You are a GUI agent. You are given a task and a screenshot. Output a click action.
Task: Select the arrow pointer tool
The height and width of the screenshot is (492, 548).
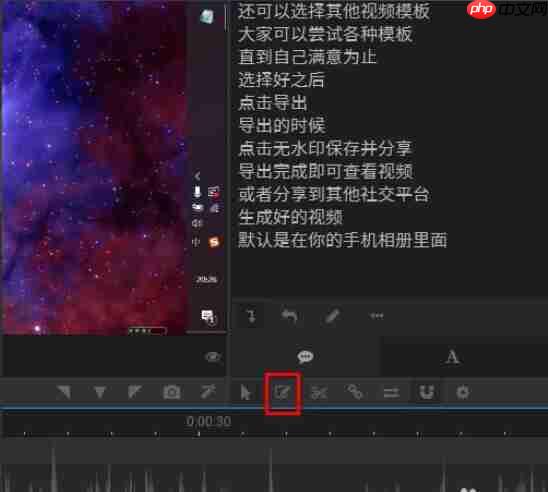point(245,392)
